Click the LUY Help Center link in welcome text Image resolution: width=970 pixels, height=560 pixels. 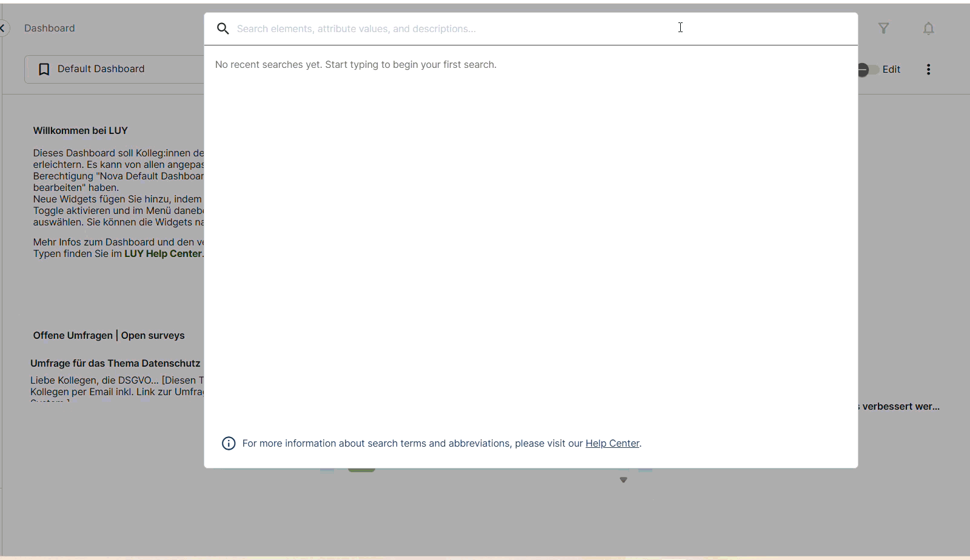click(162, 253)
